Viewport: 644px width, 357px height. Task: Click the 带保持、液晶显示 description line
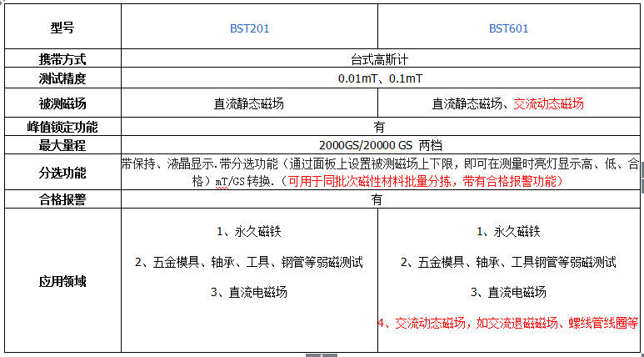[381, 165]
